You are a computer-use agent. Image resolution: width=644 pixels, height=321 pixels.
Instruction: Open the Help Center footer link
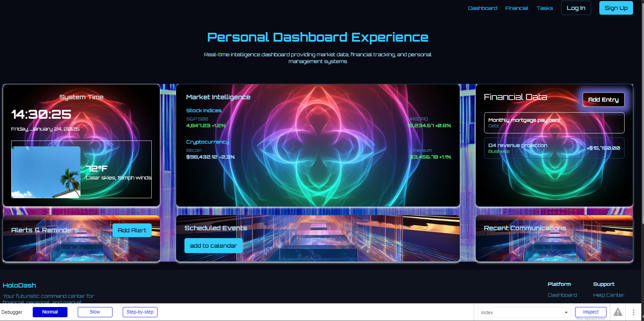click(609, 295)
